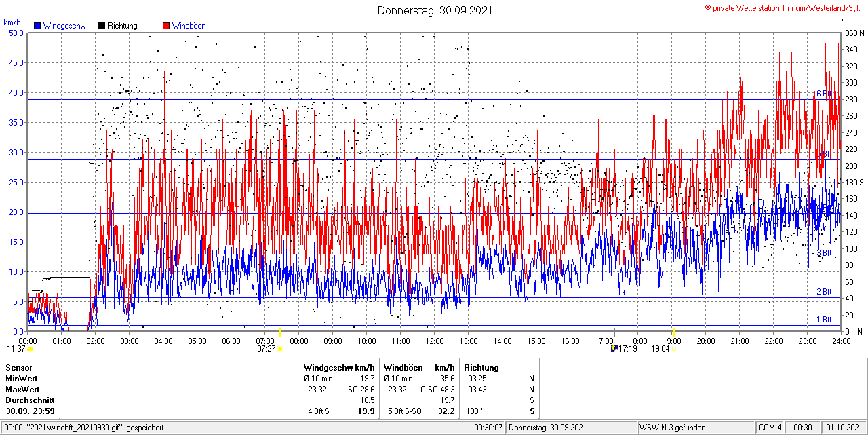Click the 25.0 value on the speed axis
868x435 pixels.
(16, 182)
